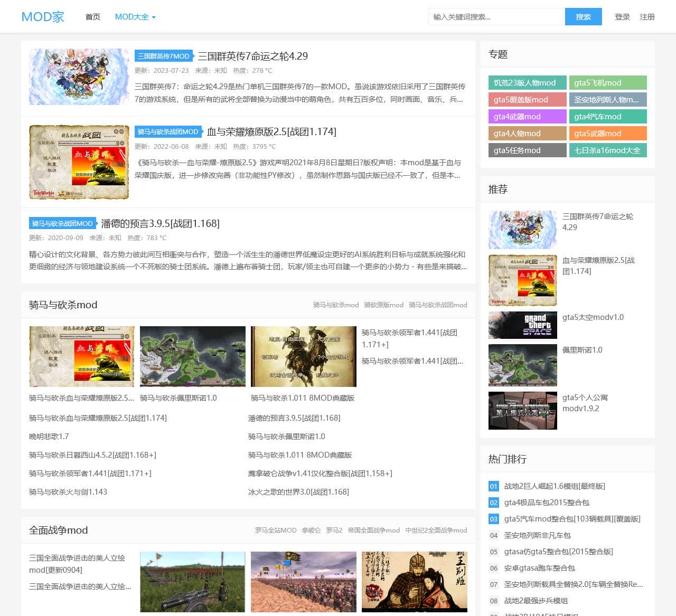Open the 佩里斯诺1.0 recommended link
The image size is (676, 616).
click(x=582, y=350)
